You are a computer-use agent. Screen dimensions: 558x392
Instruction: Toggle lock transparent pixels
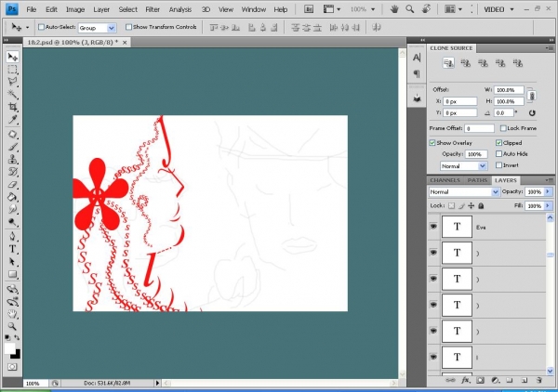click(x=451, y=206)
